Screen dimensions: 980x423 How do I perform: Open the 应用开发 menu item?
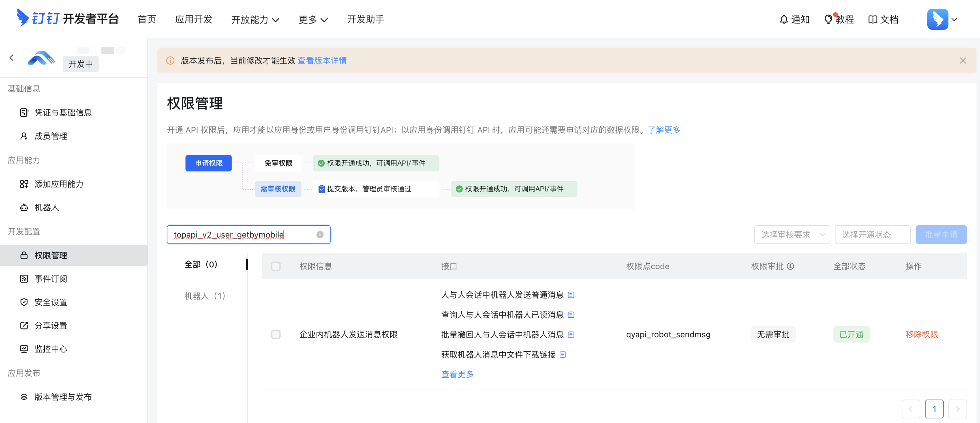pyautogui.click(x=193, y=20)
